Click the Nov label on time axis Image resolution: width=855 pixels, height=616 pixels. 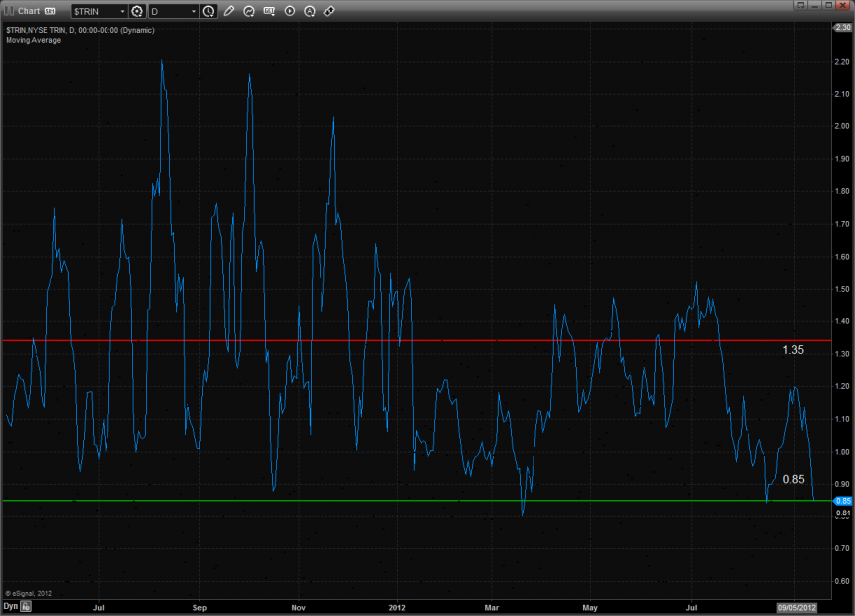[299, 607]
